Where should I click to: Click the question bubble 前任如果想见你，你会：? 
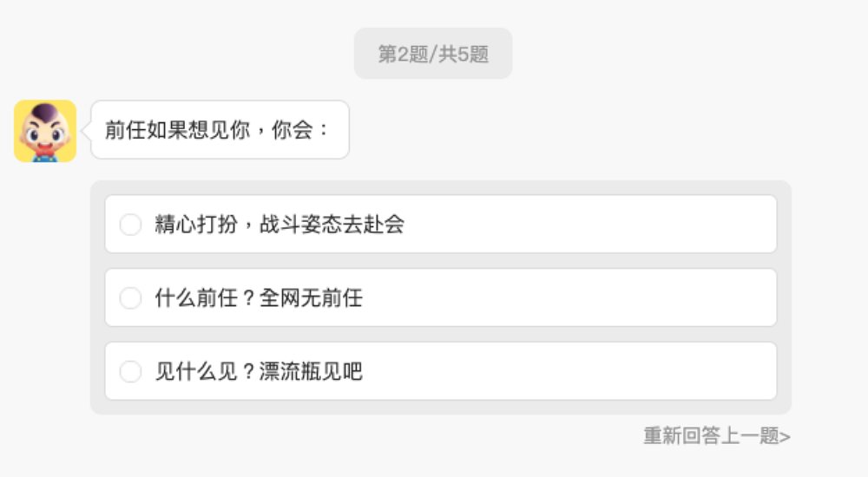pyautogui.click(x=219, y=130)
